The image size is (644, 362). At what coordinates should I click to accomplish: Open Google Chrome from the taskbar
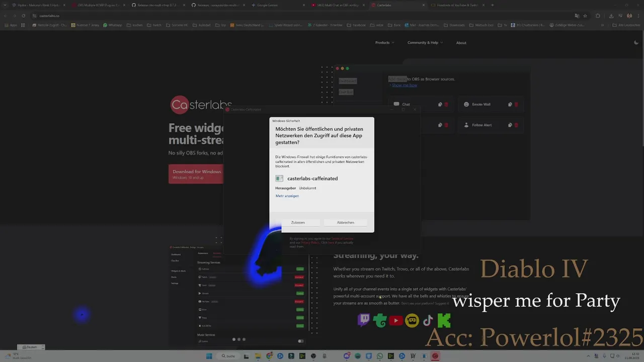click(269, 356)
